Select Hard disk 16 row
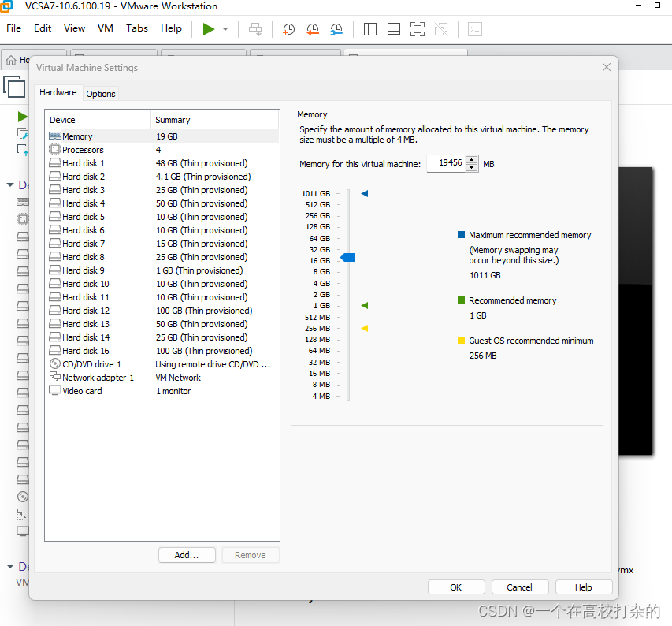672x626 pixels. point(163,351)
